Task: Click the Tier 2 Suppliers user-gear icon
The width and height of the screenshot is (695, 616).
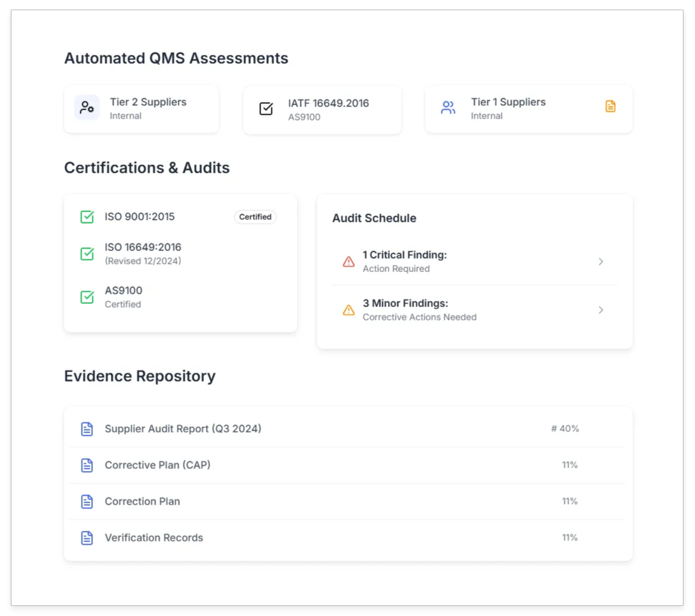Action: click(87, 108)
